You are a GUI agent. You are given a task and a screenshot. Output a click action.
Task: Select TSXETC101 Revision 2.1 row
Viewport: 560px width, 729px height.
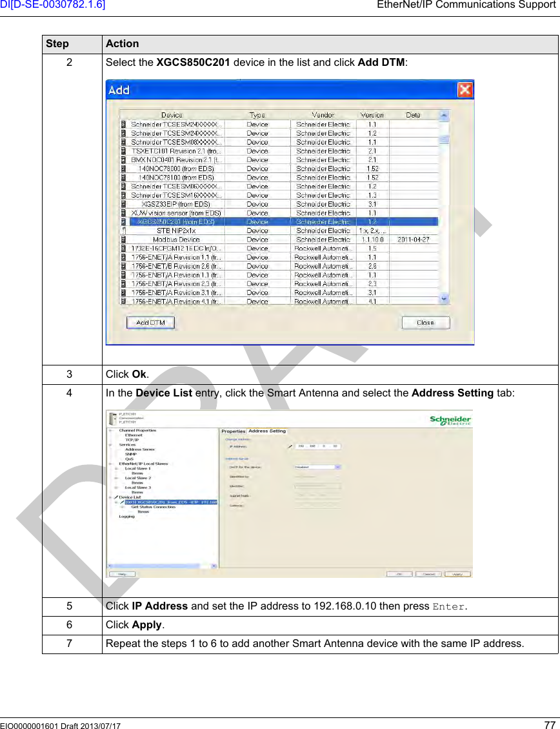click(279, 151)
